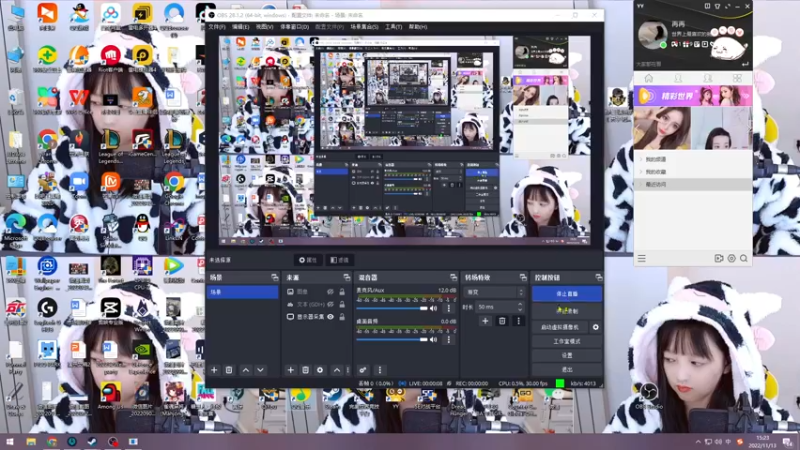Add a new scene with the plus icon

pos(214,370)
